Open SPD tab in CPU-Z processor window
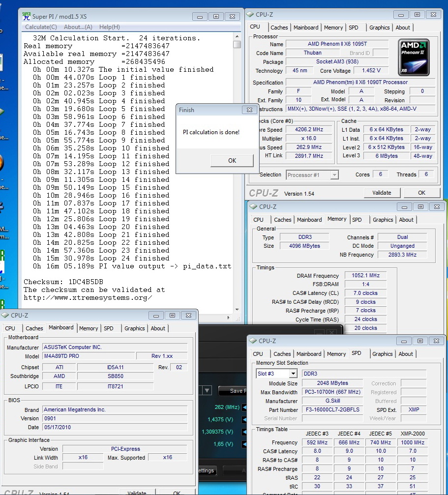The height and width of the screenshot is (495, 448). [353, 28]
